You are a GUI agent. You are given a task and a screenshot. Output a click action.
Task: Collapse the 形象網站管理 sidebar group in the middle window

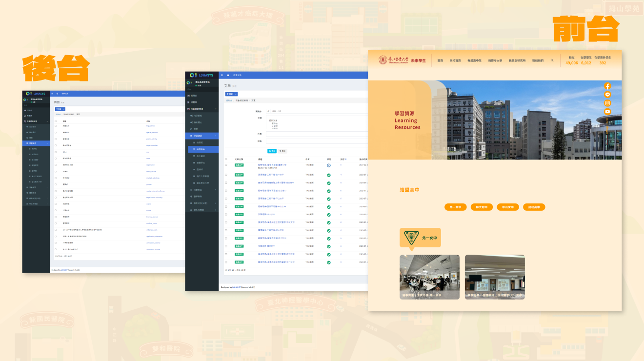click(202, 109)
